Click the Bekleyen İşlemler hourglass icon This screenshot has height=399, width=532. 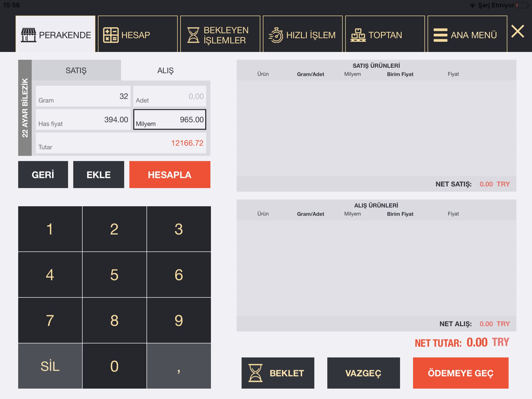(x=193, y=35)
